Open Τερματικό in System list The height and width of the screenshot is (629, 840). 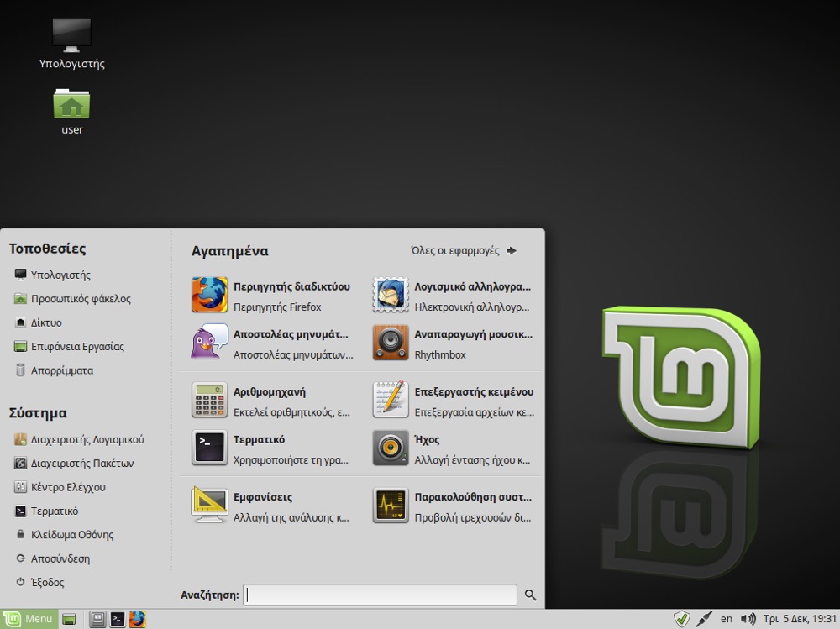coord(46,511)
